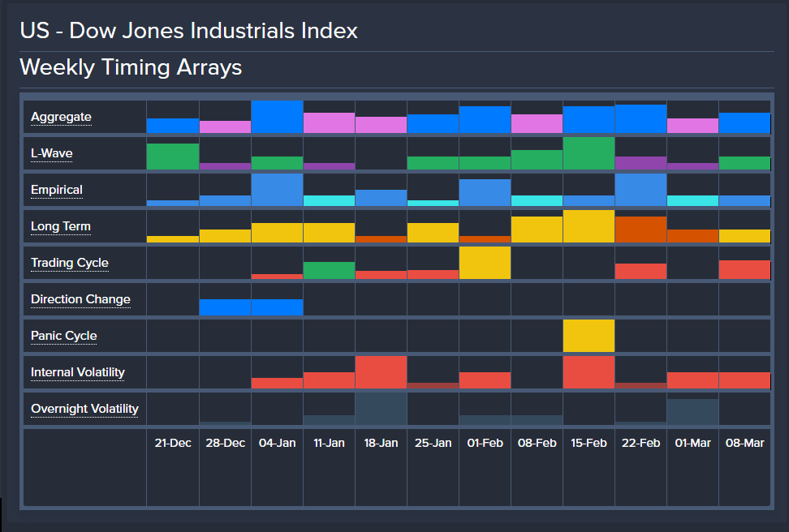Click the Overnight Volatility bar for 01-Mar
The image size is (789, 532).
[693, 412]
